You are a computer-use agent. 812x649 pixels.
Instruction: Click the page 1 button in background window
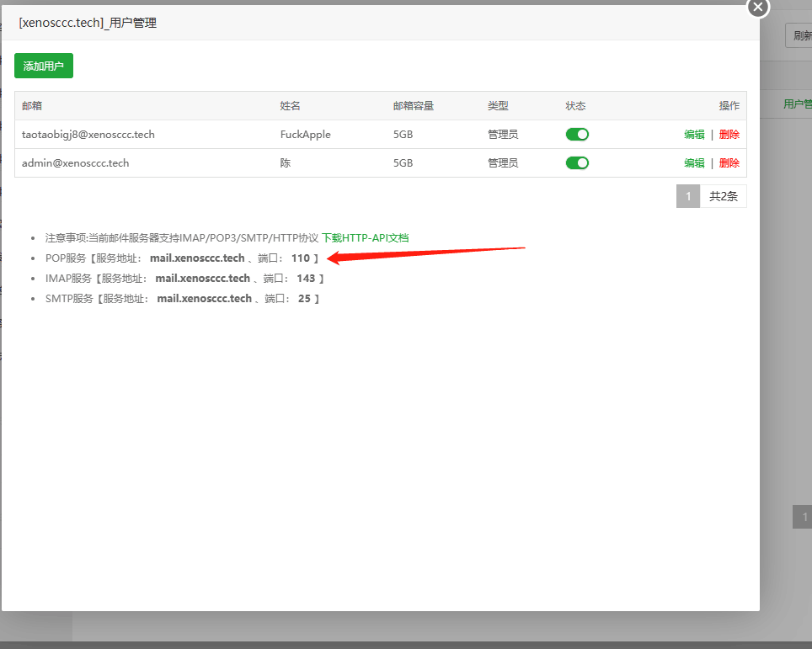coord(803,517)
